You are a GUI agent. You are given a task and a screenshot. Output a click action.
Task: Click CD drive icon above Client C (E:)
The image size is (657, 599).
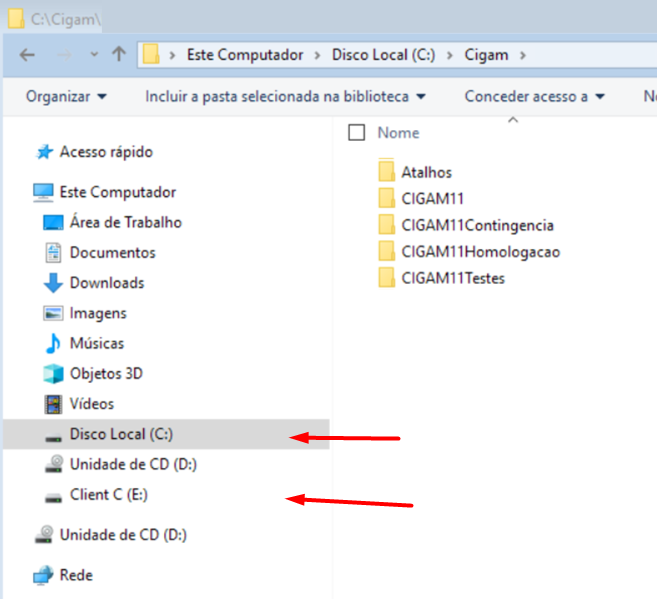coord(54,464)
